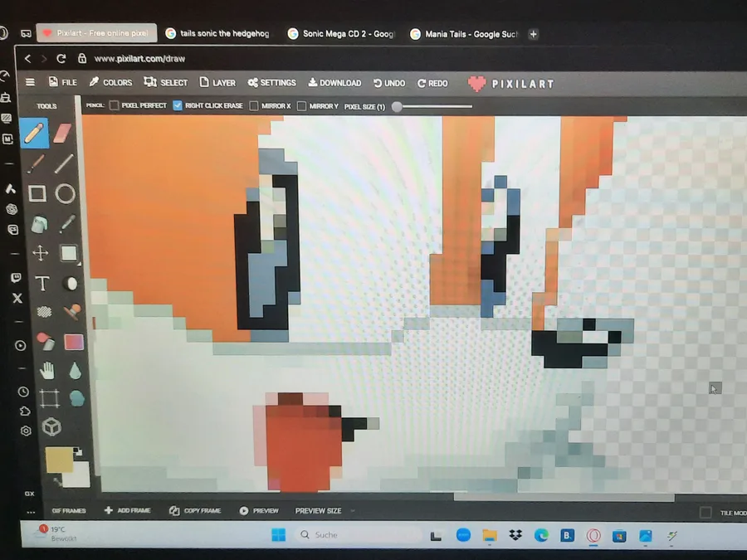
Task: Open the primary color swatch
Action: coord(59,460)
